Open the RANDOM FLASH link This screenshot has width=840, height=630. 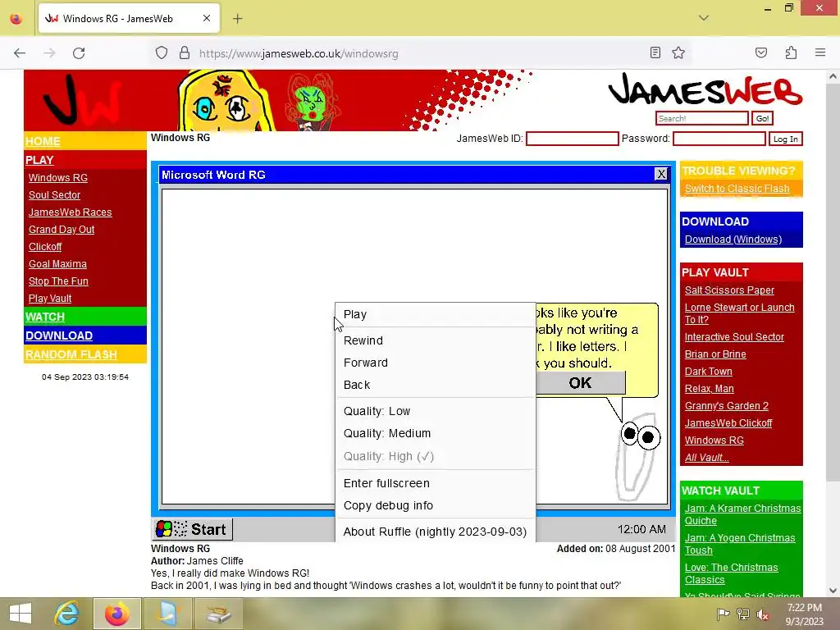click(x=71, y=354)
